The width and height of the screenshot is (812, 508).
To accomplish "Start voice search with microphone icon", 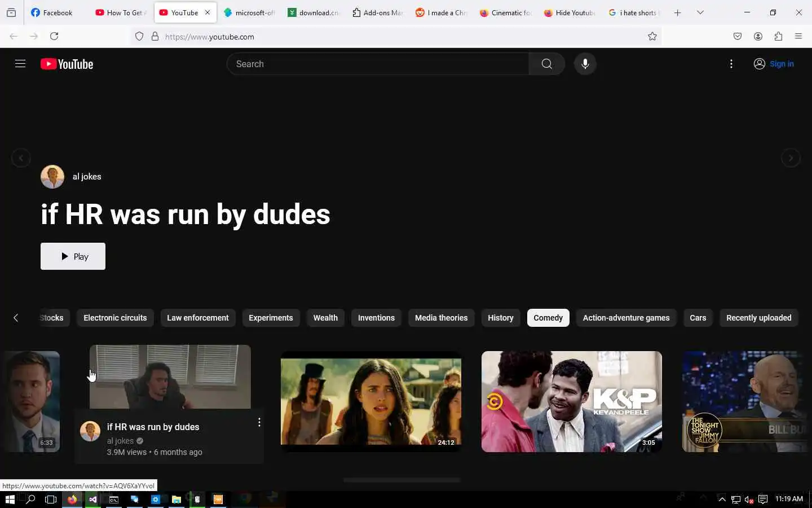I will [585, 64].
